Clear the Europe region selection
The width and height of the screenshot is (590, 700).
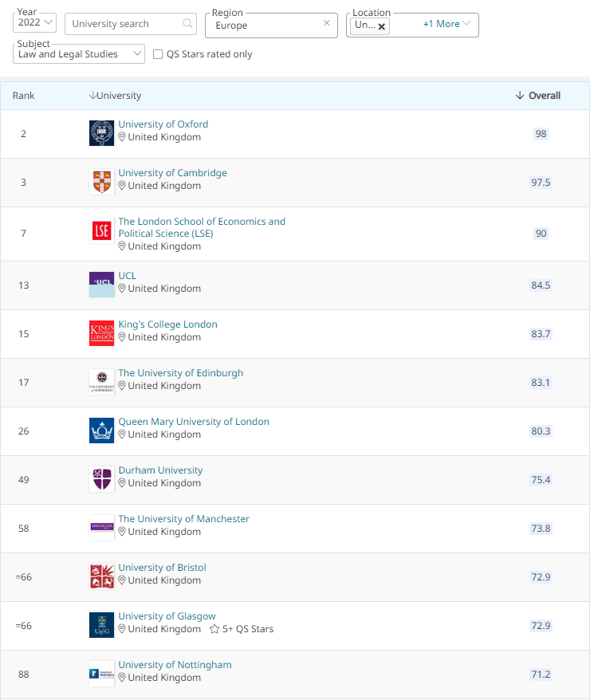(x=326, y=23)
